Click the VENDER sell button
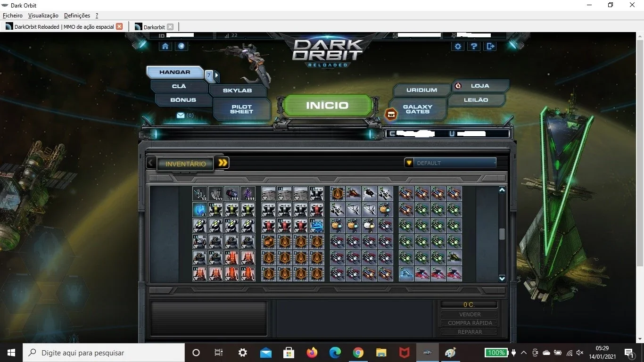644x362 pixels. (470, 314)
